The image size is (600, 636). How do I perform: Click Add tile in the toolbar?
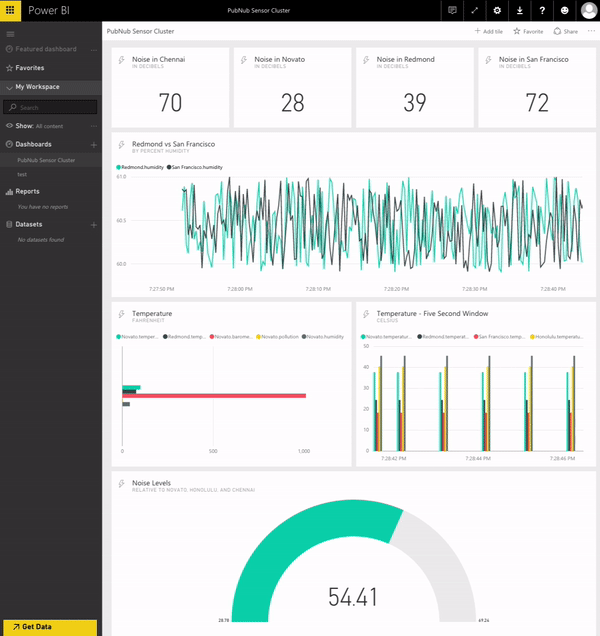(489, 31)
